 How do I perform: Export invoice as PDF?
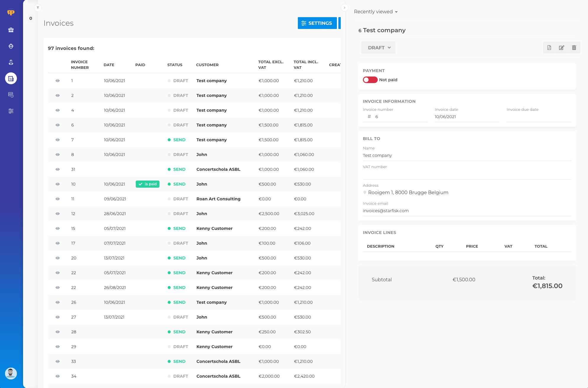pyautogui.click(x=549, y=48)
